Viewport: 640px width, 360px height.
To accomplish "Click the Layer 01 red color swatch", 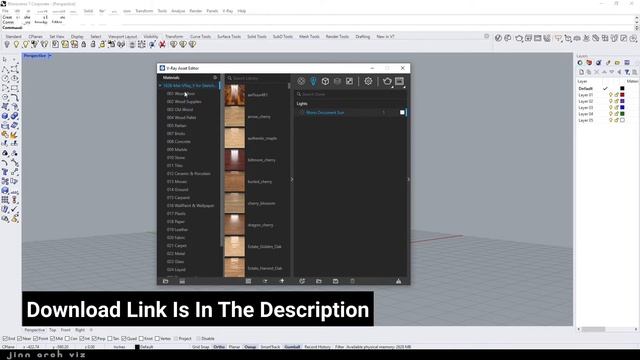I will 622,95.
